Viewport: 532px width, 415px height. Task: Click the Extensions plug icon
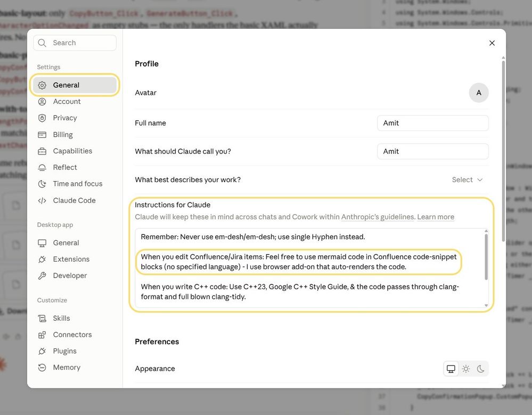[x=42, y=259]
